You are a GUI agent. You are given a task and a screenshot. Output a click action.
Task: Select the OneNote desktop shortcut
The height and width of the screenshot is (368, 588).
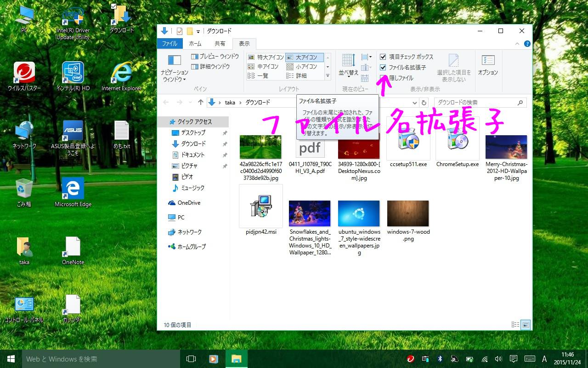(x=73, y=251)
